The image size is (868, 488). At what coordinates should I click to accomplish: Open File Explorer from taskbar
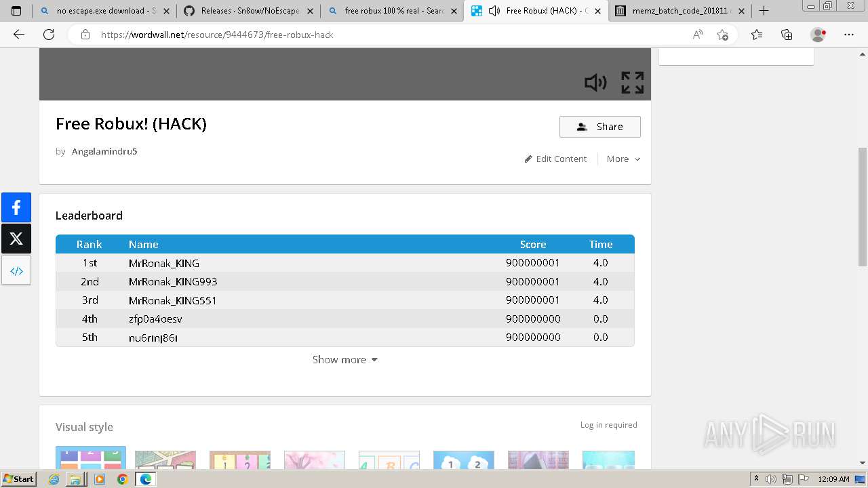pos(75,479)
